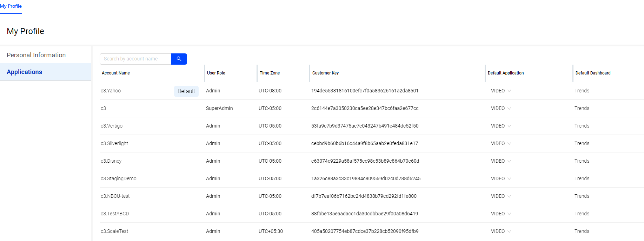
Task: Click the User Role column header
Action: [216, 73]
